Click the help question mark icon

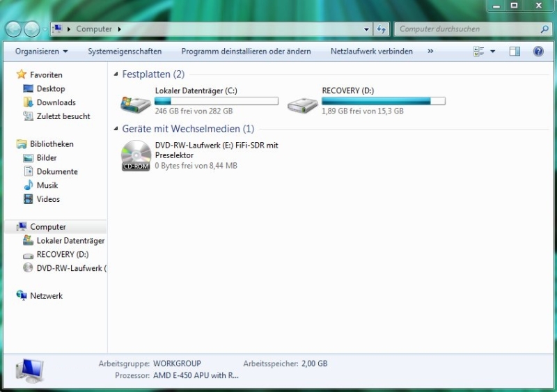click(538, 52)
